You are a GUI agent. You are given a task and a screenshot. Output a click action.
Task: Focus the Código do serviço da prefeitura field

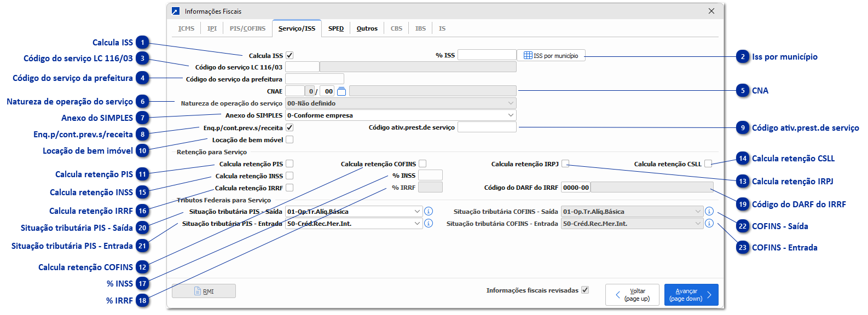(x=315, y=79)
